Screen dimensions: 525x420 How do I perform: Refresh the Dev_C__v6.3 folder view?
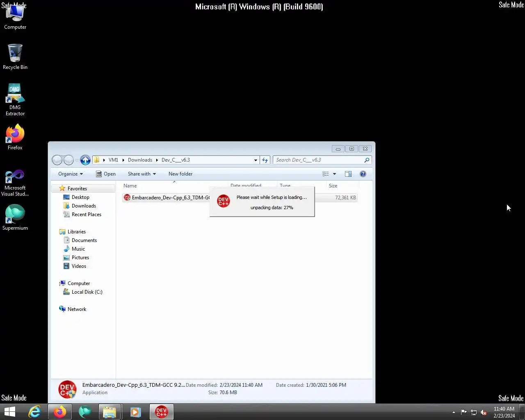pos(265,160)
